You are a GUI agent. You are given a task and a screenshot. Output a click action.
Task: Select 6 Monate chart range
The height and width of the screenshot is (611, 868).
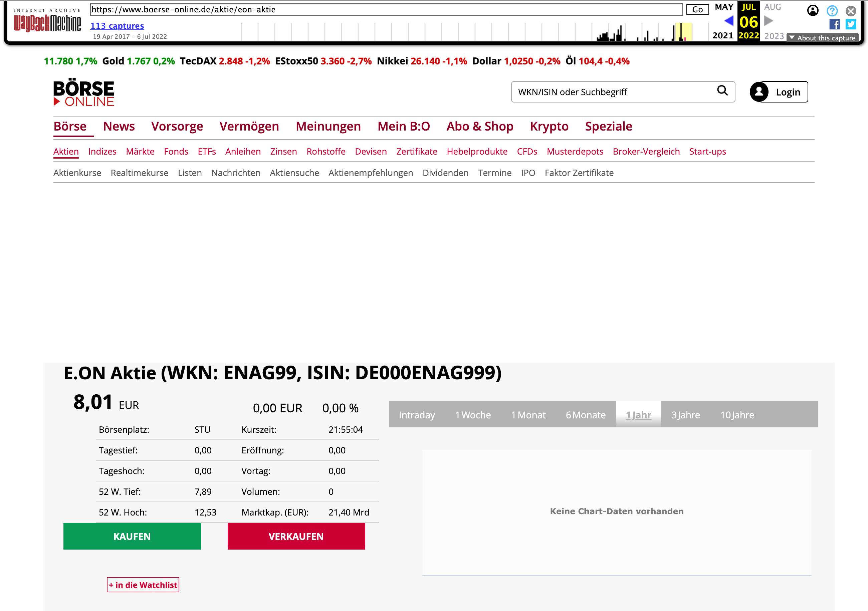click(585, 415)
